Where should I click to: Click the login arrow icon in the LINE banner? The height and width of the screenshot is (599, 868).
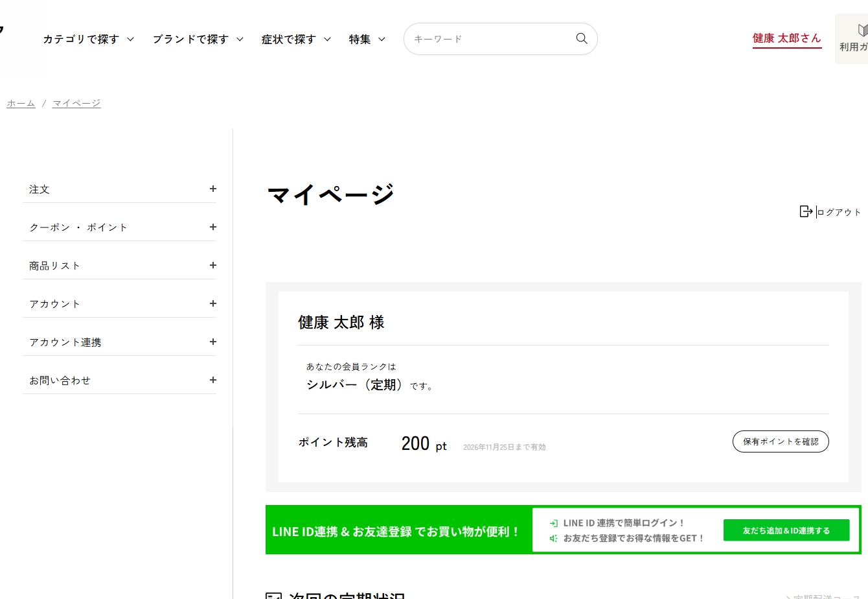pos(553,523)
